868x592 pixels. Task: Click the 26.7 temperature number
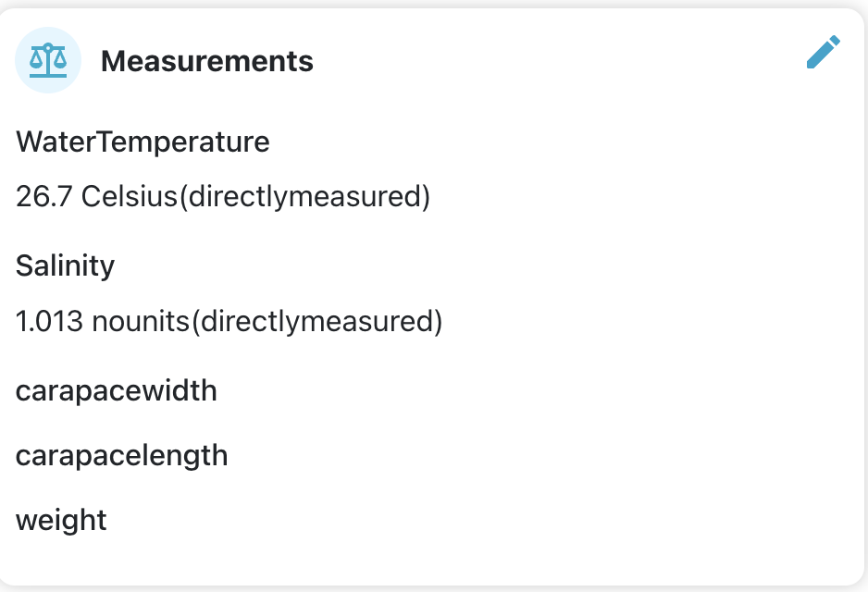click(44, 197)
